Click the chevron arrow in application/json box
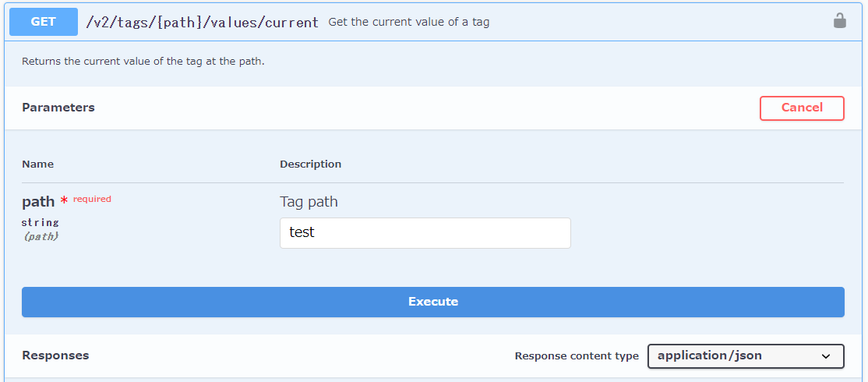Viewport: 868px width, 382px height. (x=826, y=356)
